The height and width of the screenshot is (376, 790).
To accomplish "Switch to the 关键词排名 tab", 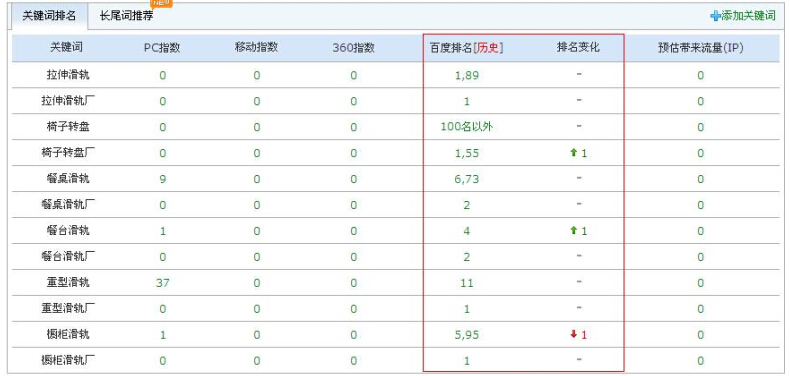I will pyautogui.click(x=49, y=16).
